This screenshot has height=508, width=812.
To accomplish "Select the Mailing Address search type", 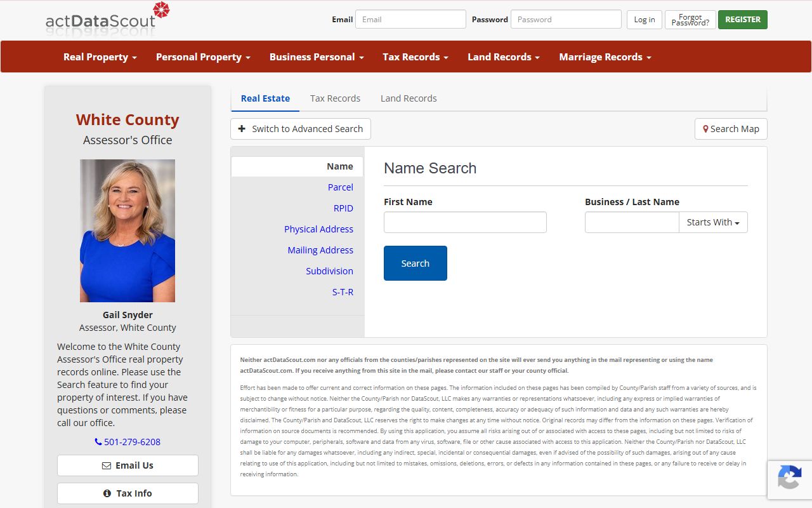I will [320, 250].
